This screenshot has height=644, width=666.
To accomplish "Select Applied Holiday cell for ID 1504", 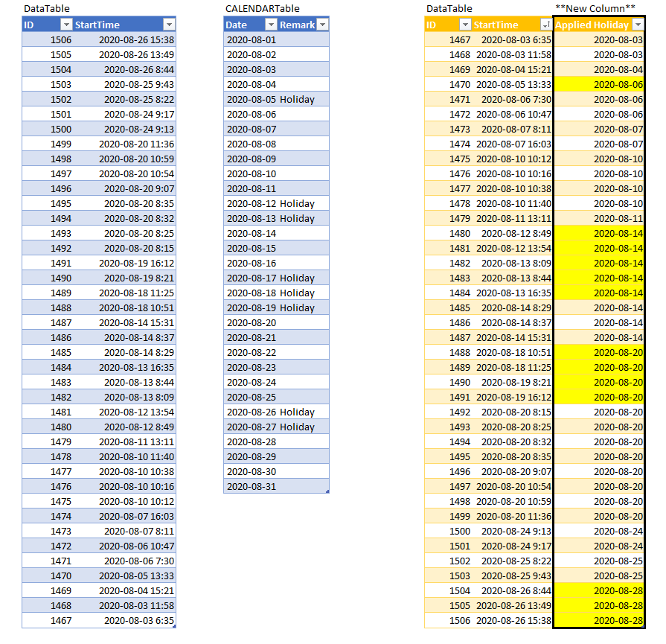I will click(599, 590).
